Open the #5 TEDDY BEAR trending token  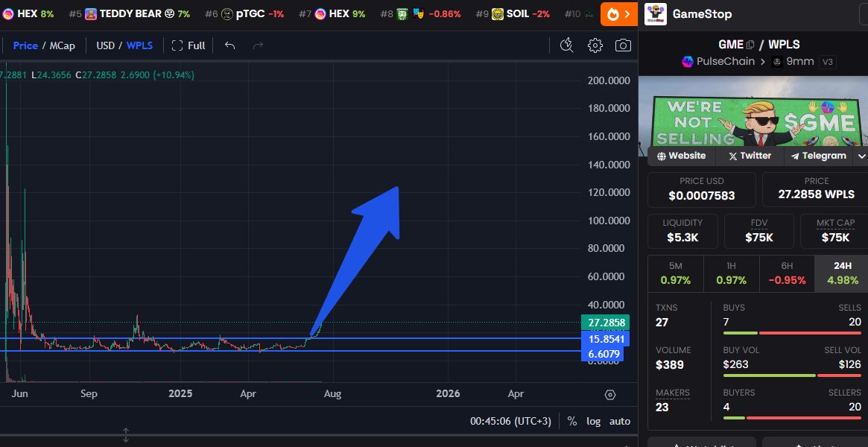129,14
